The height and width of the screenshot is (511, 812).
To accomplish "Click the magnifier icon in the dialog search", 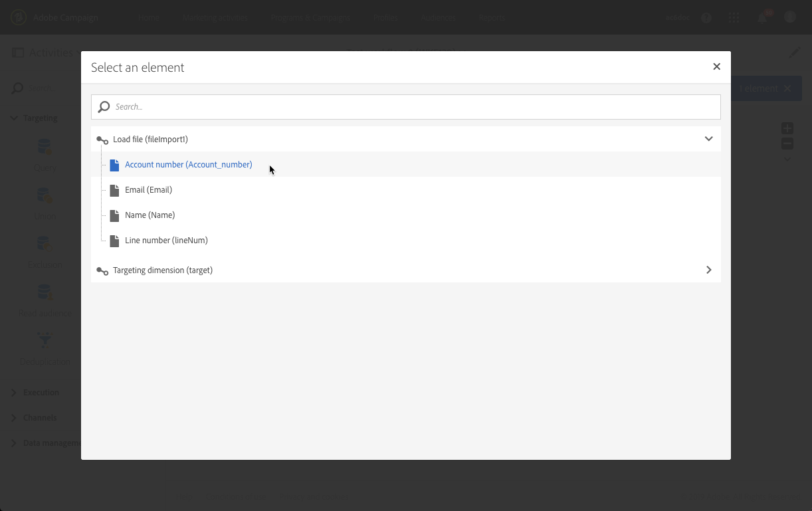I will [104, 106].
